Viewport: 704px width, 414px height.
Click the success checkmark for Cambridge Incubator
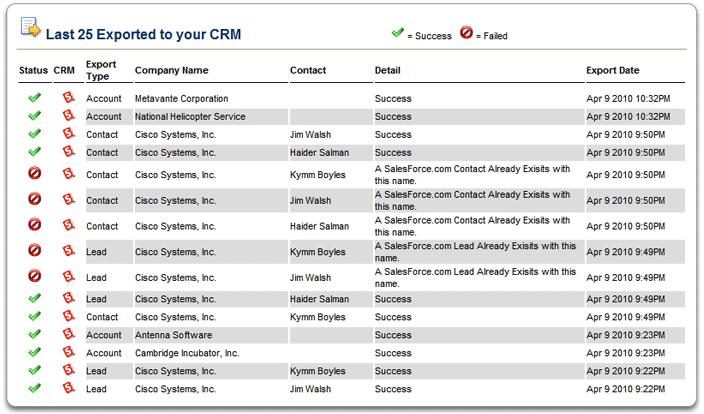coord(35,352)
